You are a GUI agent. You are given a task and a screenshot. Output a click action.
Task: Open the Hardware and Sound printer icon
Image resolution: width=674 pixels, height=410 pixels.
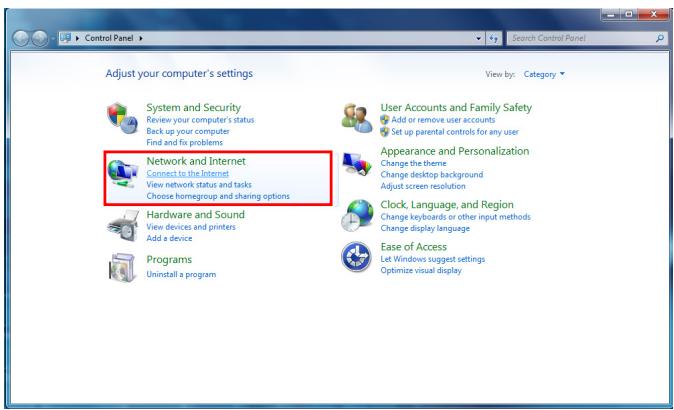pyautogui.click(x=123, y=226)
